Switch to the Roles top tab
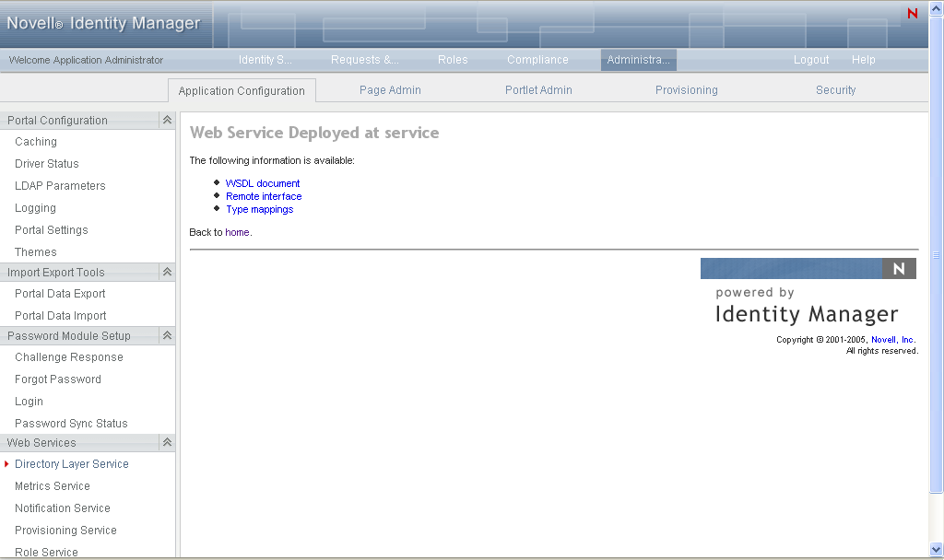 [x=453, y=60]
